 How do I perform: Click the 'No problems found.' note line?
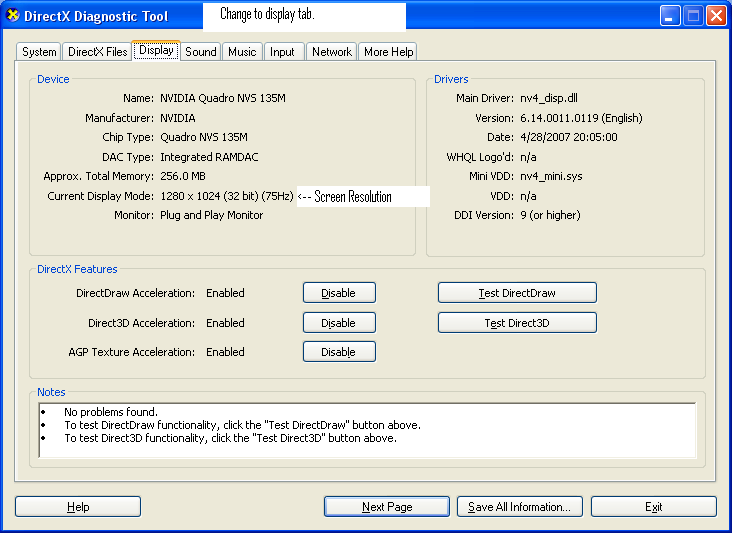[111, 412]
